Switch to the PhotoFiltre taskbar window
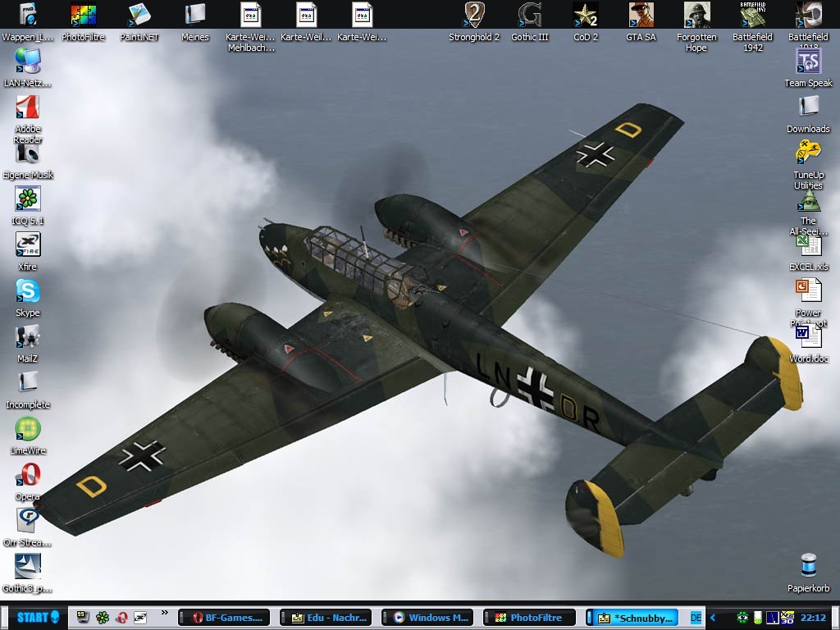The image size is (840, 630). [529, 618]
